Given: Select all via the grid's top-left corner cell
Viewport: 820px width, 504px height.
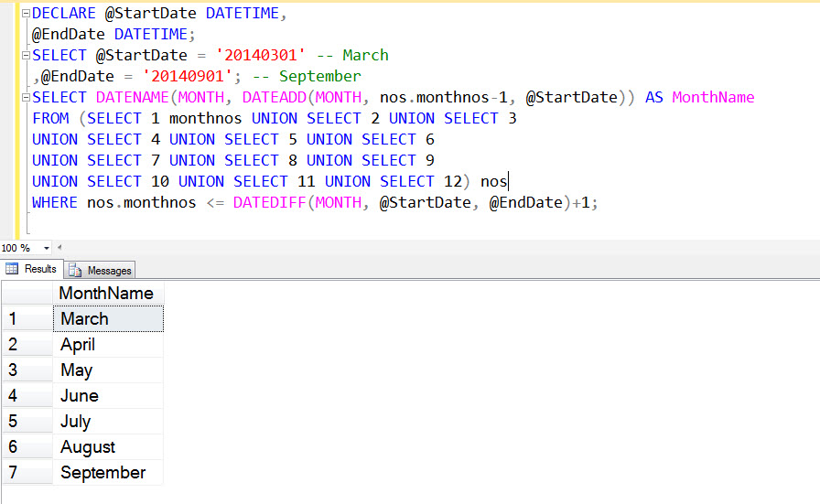Looking at the screenshot, I should (27, 293).
